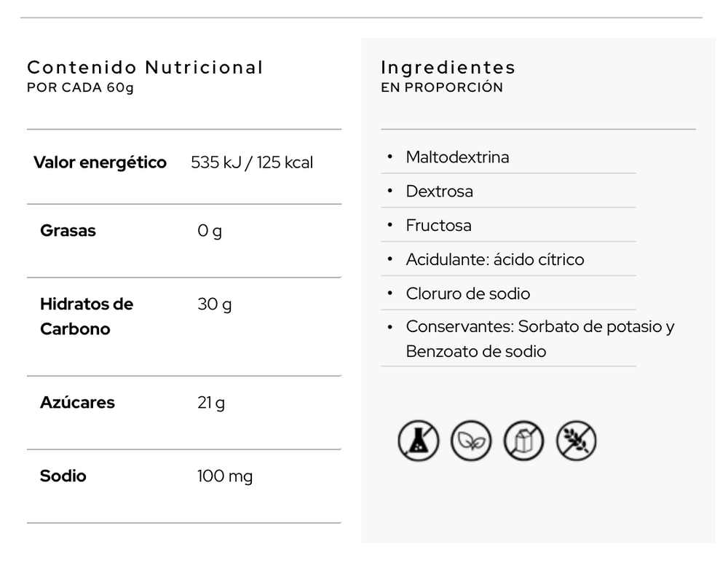
Task: Select the Azúcares row label
Action: click(x=77, y=403)
